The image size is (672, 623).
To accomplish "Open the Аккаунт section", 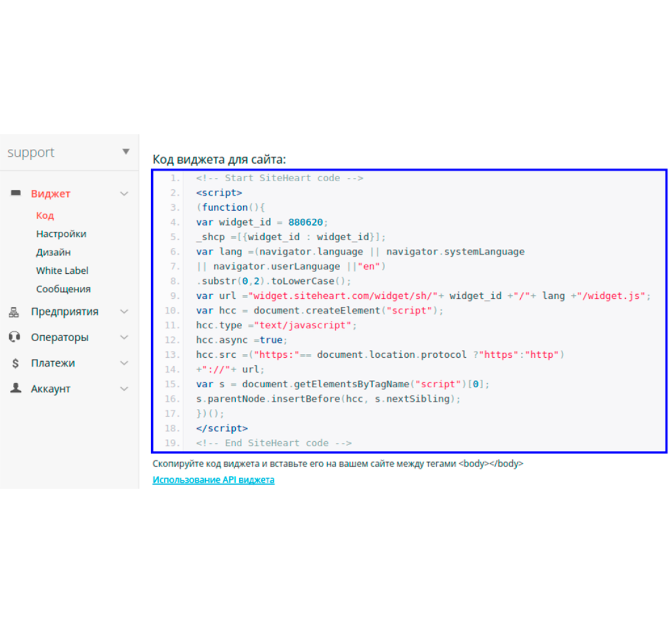I will click(x=50, y=389).
